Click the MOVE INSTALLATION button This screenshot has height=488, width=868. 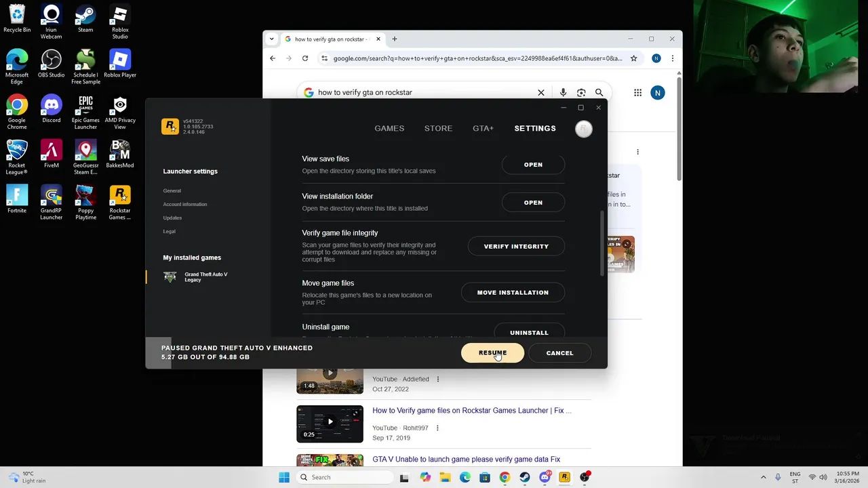click(513, 292)
